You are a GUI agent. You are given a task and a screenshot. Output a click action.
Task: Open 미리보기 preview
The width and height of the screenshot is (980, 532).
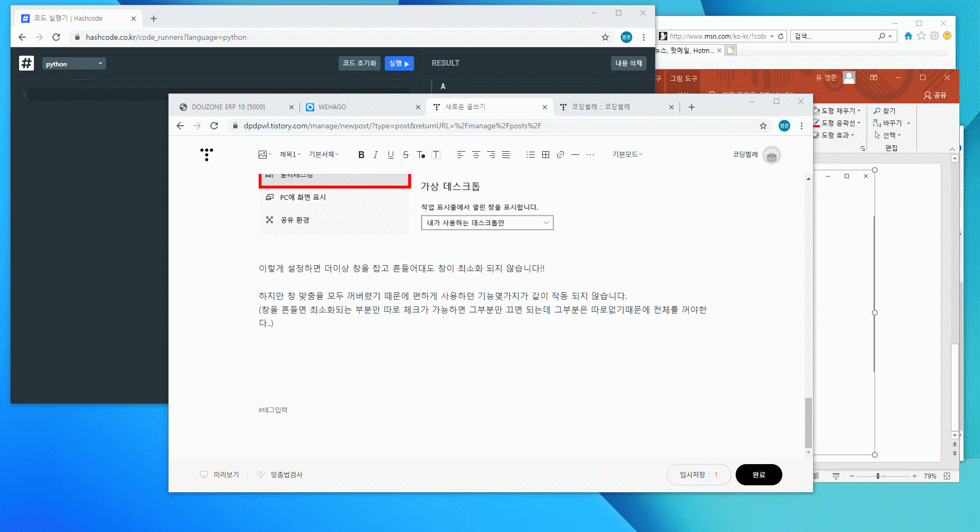tap(219, 475)
